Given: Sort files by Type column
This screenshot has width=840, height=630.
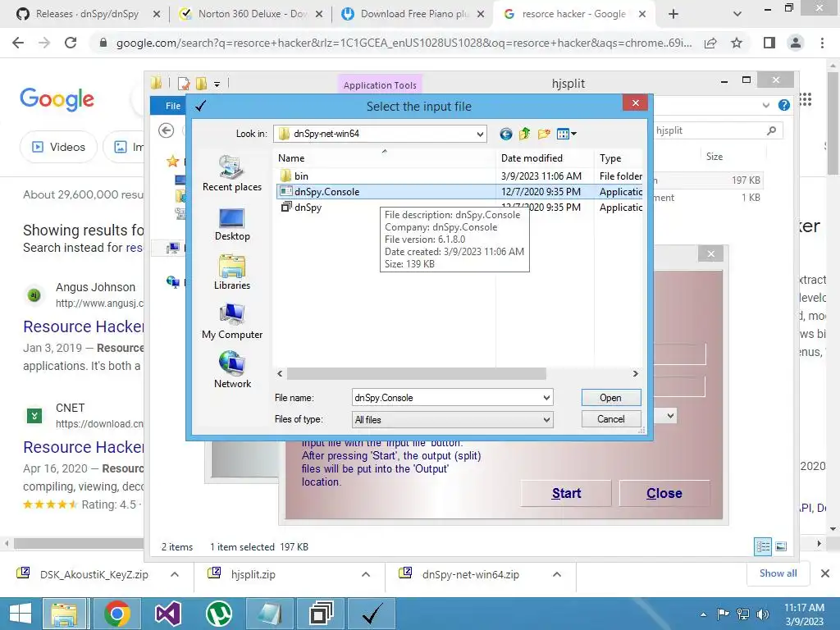Looking at the screenshot, I should pos(610,158).
